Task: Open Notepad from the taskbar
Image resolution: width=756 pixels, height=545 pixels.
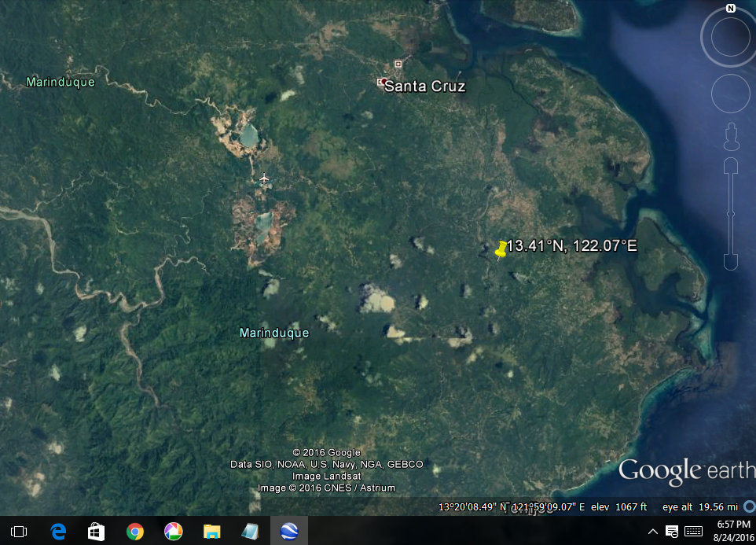Action: [251, 532]
